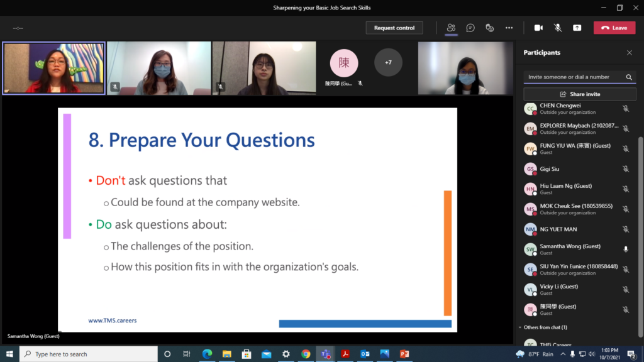The image size is (644, 362).
Task: Select the FUNG YIU WA avatar
Action: (x=530, y=149)
